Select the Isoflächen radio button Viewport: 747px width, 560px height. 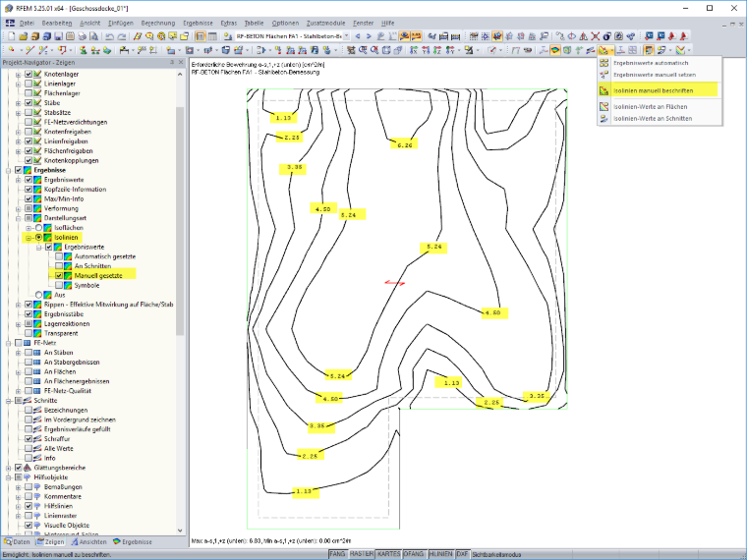pos(38,228)
